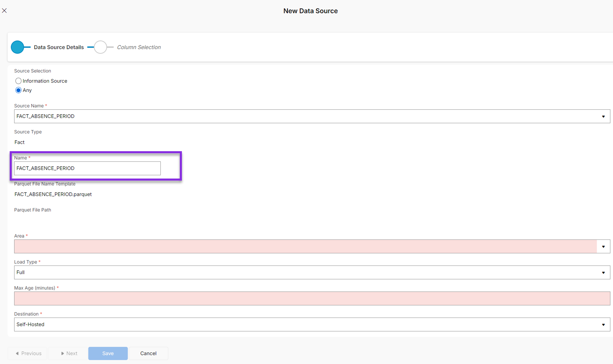Click the FACT_ABSENCE_PERIOD.parquet template text

pyautogui.click(x=53, y=194)
